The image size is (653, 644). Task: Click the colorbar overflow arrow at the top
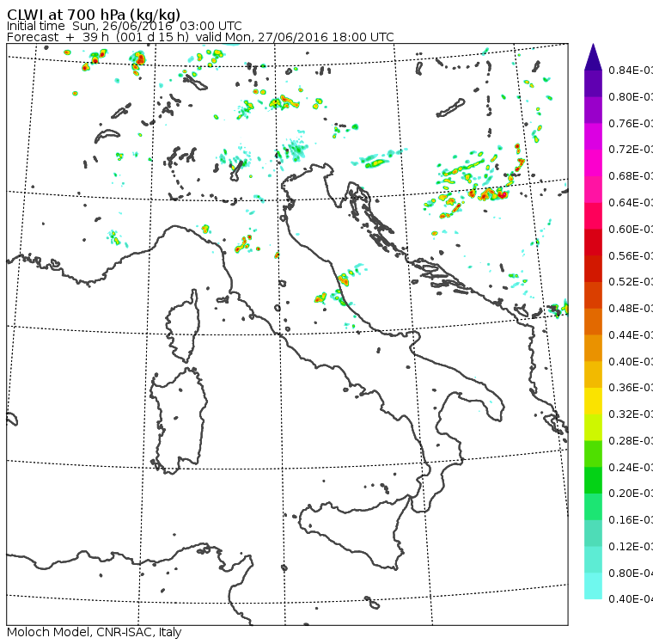click(x=593, y=57)
